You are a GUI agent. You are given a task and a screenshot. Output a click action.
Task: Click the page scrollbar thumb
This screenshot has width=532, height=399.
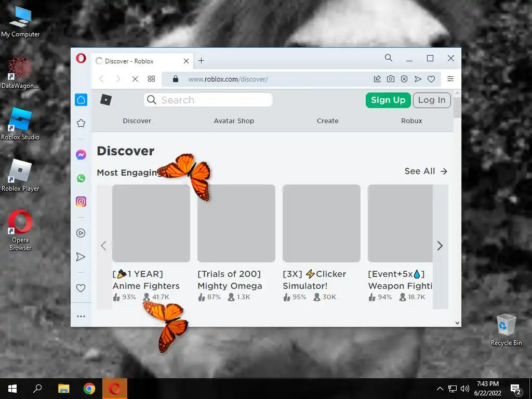pyautogui.click(x=457, y=107)
